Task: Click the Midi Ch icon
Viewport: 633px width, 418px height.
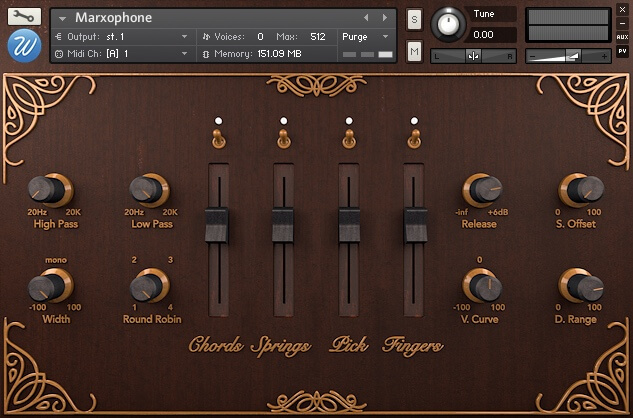Action: pos(59,54)
